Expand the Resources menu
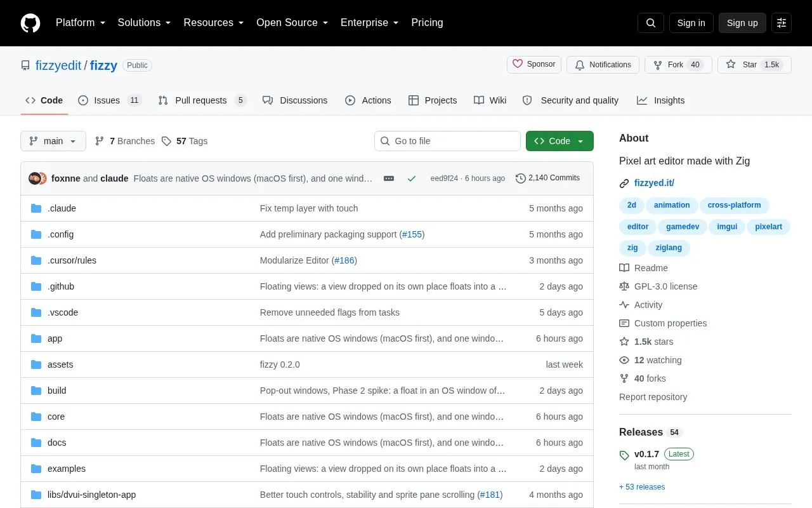This screenshot has width=812, height=508. [214, 23]
